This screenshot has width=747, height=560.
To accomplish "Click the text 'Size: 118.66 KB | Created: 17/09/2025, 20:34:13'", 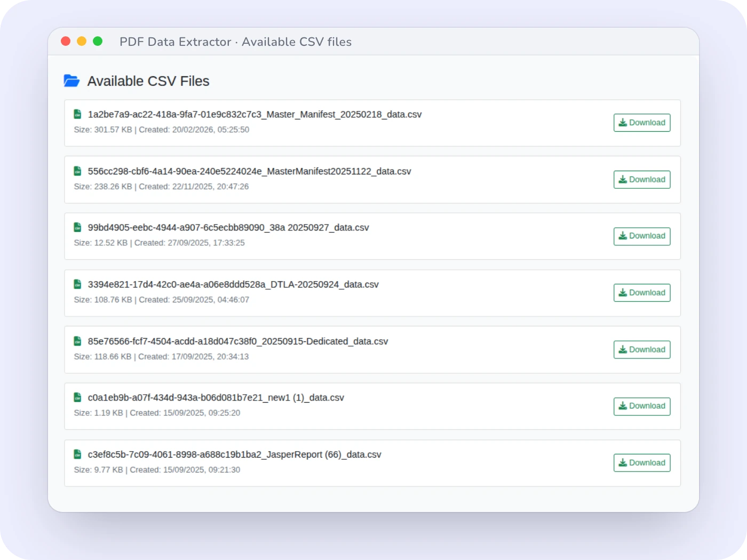I will click(161, 357).
